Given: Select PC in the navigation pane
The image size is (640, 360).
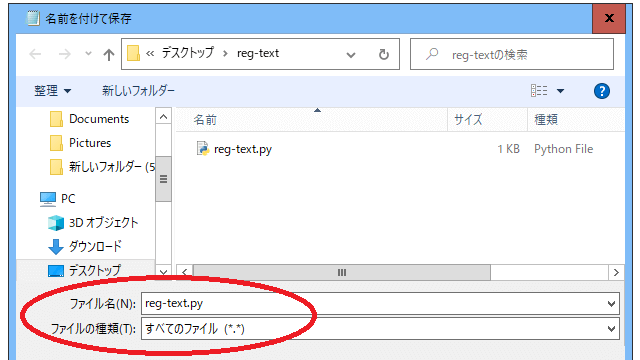Looking at the screenshot, I should [68, 199].
